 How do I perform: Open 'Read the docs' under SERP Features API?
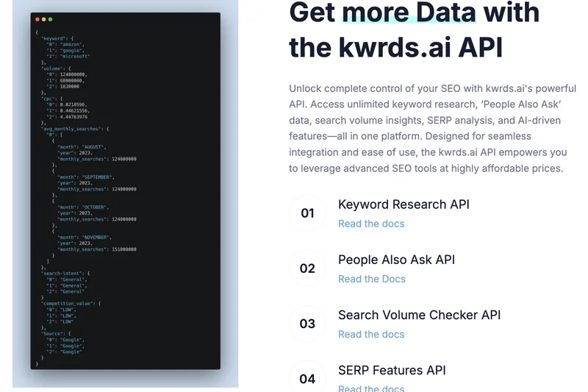click(x=371, y=388)
